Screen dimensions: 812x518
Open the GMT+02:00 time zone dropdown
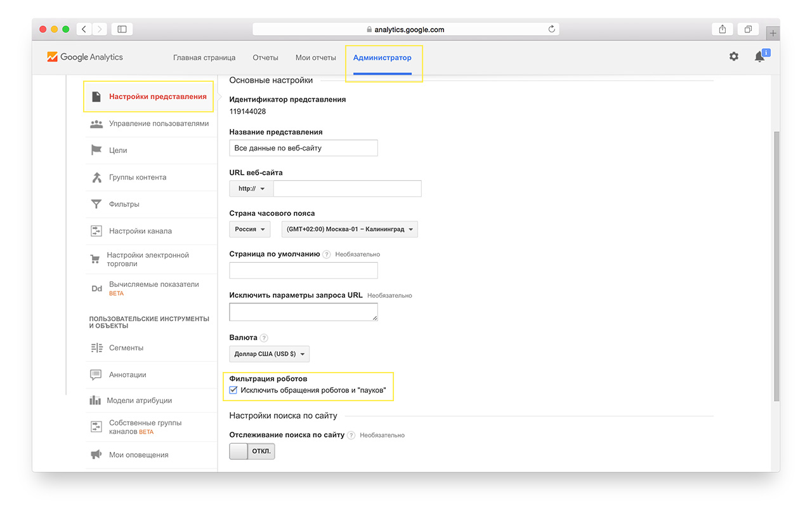pyautogui.click(x=349, y=229)
